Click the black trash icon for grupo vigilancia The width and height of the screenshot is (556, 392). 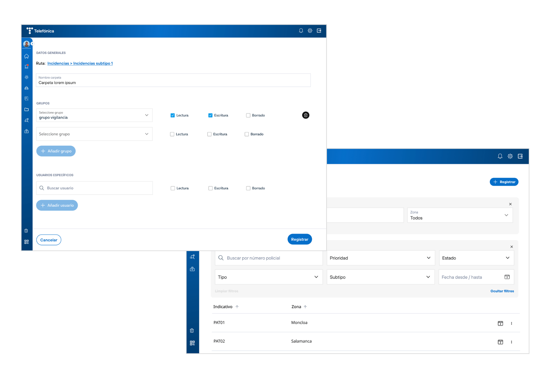pyautogui.click(x=306, y=115)
